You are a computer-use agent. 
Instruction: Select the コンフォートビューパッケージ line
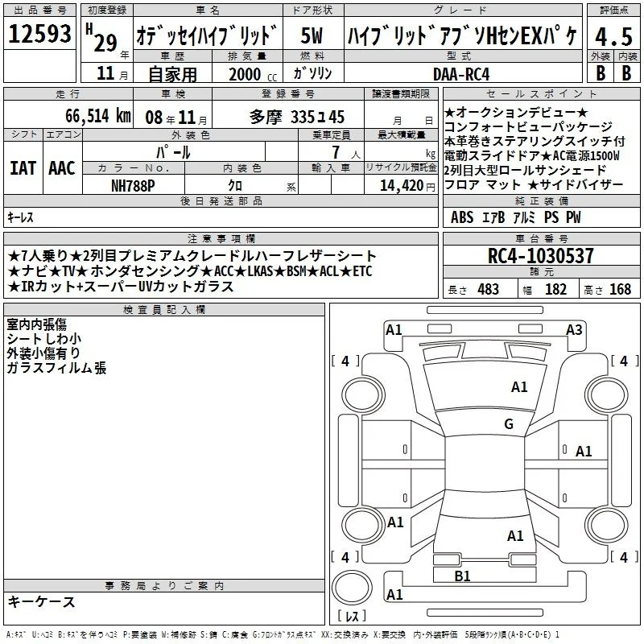(x=528, y=126)
